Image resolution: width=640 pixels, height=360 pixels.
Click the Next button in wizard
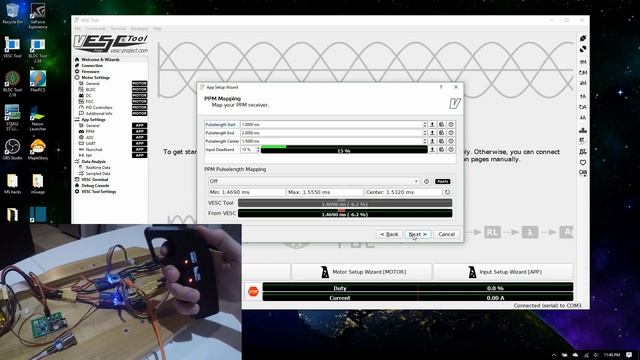coord(418,234)
